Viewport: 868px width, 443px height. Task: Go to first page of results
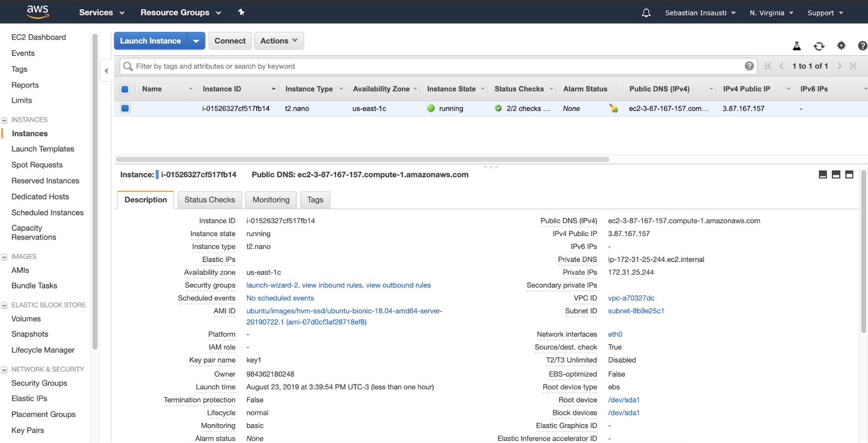[x=768, y=66]
